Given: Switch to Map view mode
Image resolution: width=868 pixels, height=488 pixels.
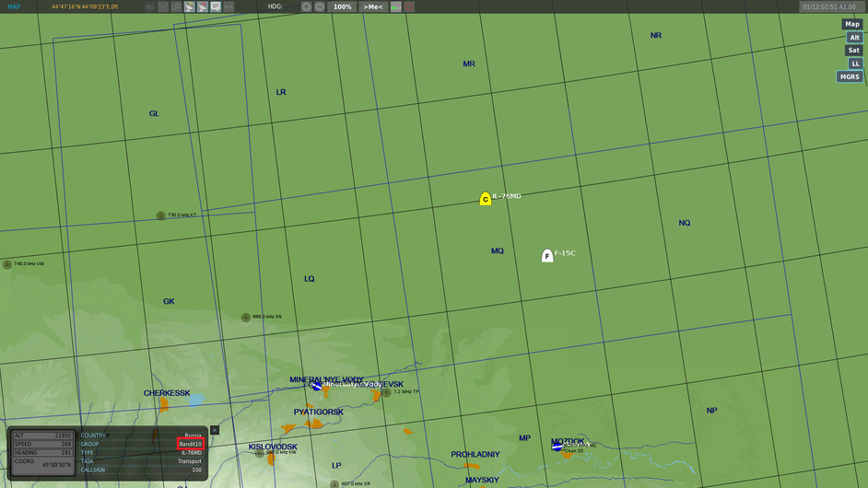Looking at the screenshot, I should point(852,25).
